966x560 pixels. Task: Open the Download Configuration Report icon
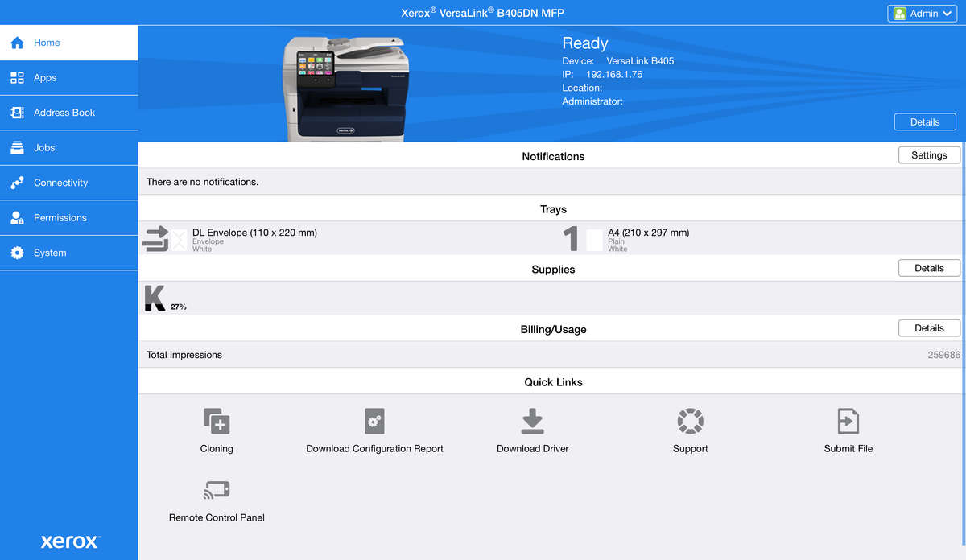374,421
